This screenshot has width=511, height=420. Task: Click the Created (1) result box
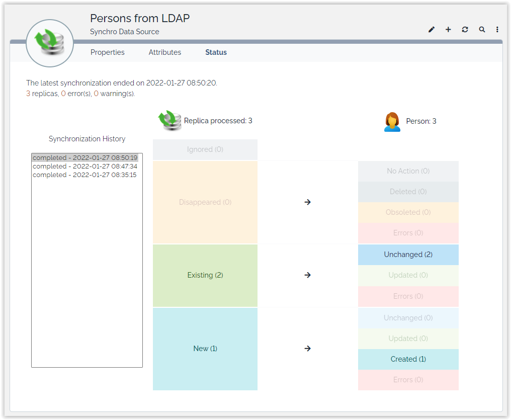[x=408, y=359]
